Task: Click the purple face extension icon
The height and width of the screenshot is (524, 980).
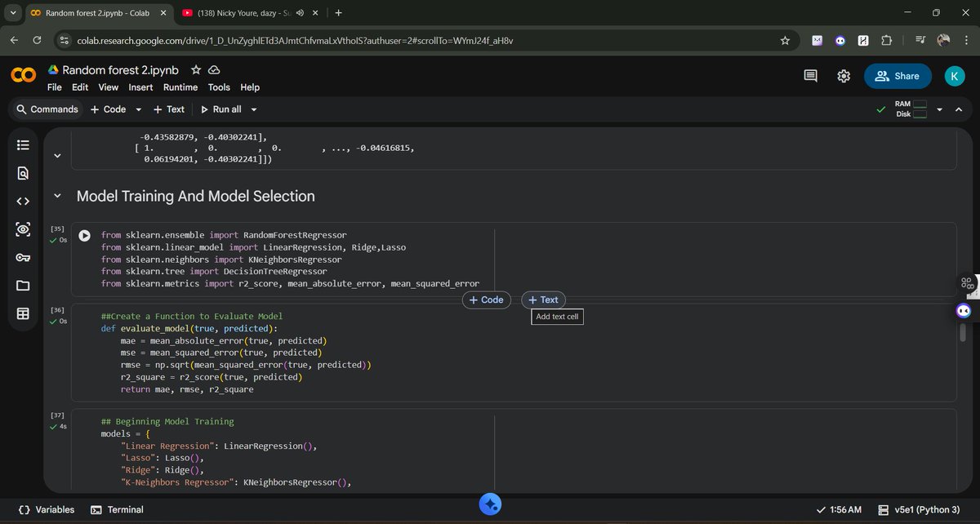Action: click(817, 40)
